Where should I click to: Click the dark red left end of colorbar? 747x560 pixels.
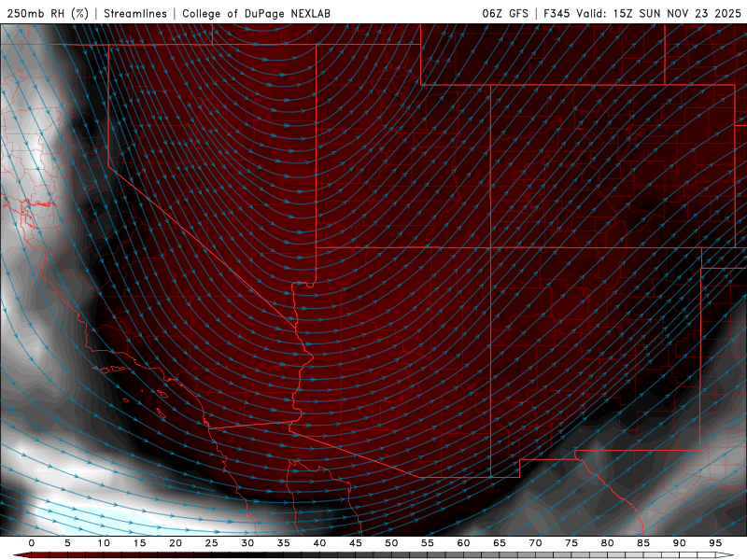click(21, 555)
